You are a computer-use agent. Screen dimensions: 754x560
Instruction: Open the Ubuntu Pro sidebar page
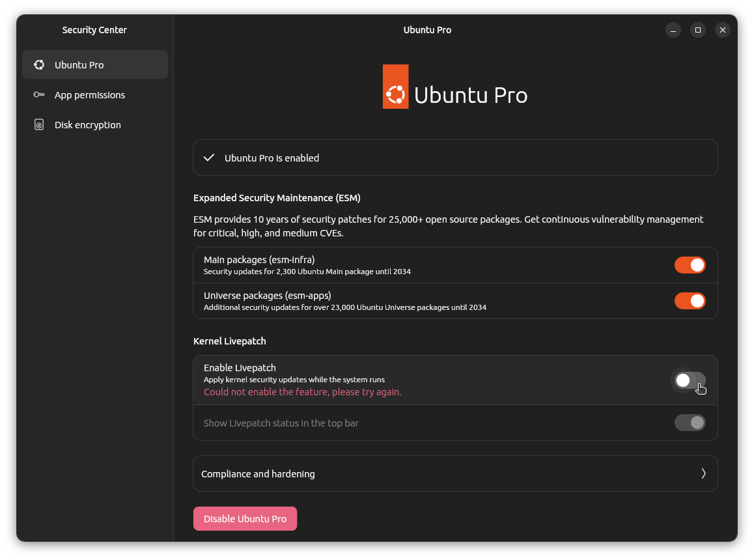point(95,64)
